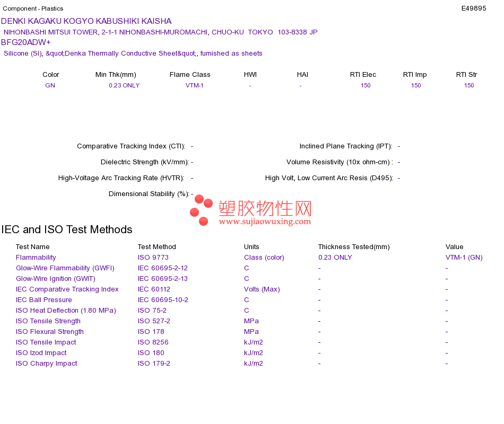Viewport: 504px width, 424px height.
Task: Click the ISO 178 test method
Action: [x=151, y=331]
